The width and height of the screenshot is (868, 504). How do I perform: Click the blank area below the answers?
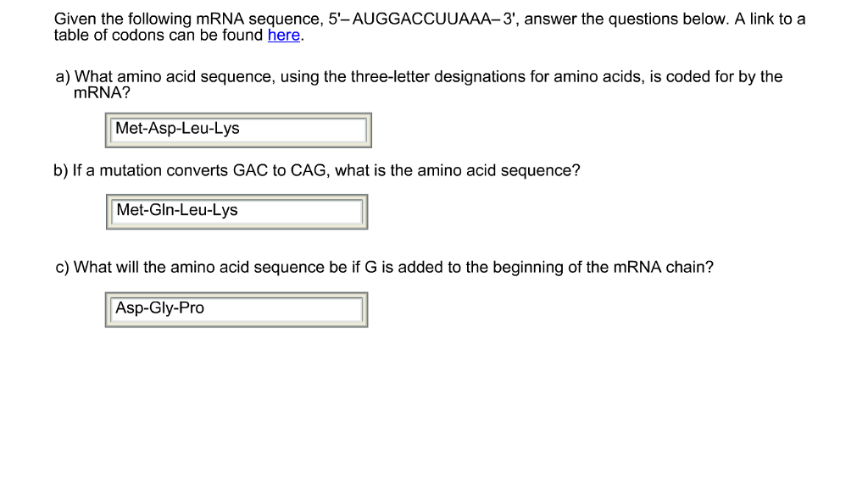[x=424, y=407]
